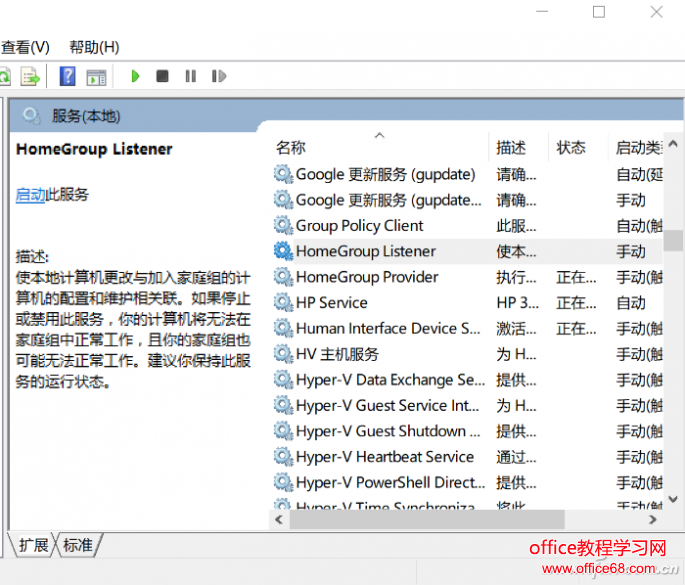Click the 启动 link to start service
Viewport: 685px width, 585px height.
coord(30,194)
